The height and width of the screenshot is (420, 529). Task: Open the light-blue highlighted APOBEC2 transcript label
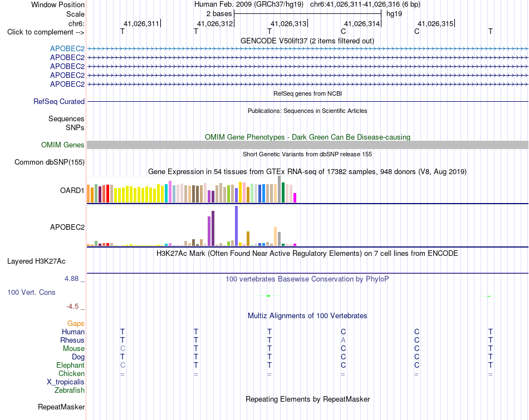[x=67, y=48]
